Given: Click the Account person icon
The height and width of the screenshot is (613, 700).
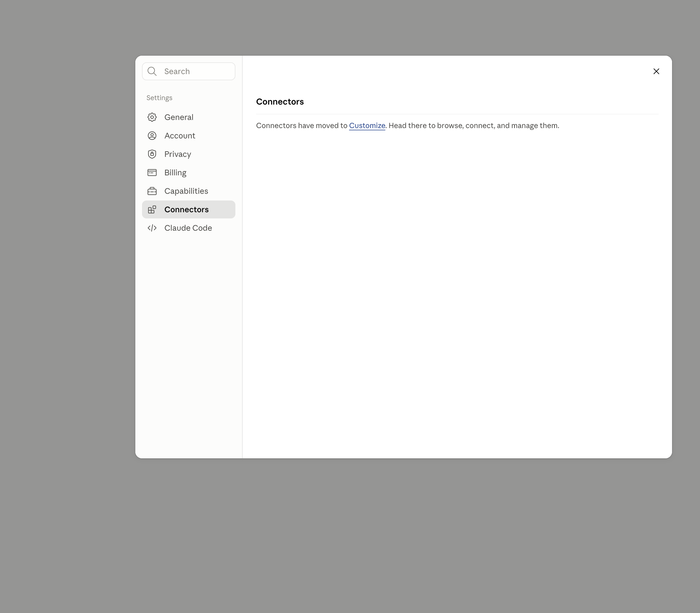Looking at the screenshot, I should pyautogui.click(x=152, y=136).
